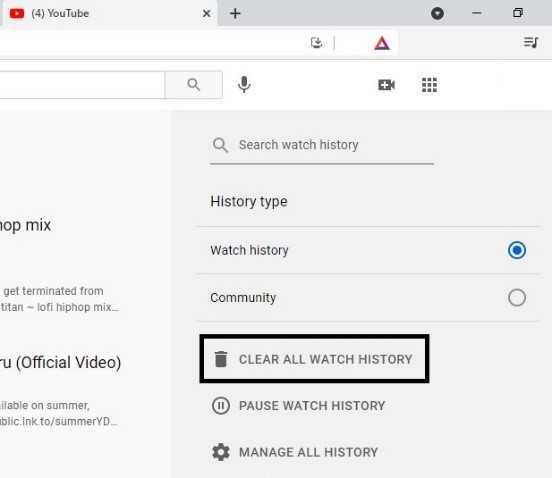Open Manage All History
Screen dimensions: 552x478
click(x=295, y=452)
